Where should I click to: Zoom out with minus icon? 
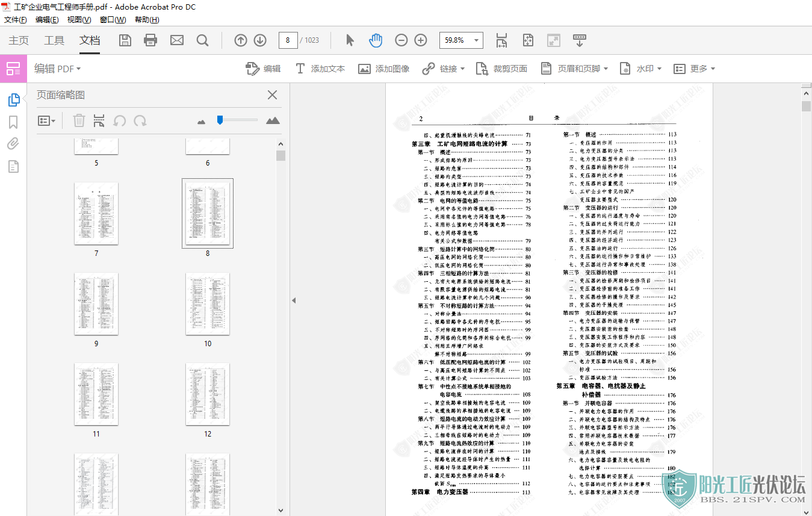401,40
